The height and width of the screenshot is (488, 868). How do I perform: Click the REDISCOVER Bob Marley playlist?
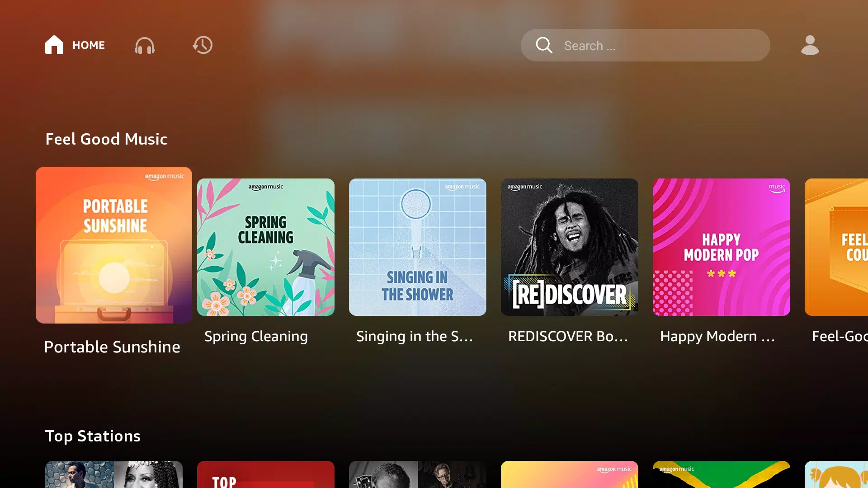pos(569,247)
